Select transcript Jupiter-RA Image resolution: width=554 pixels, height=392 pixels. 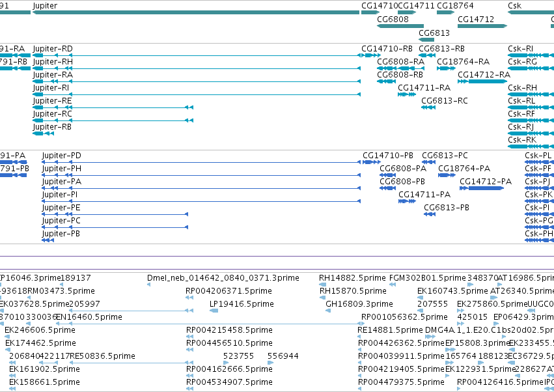point(197,81)
